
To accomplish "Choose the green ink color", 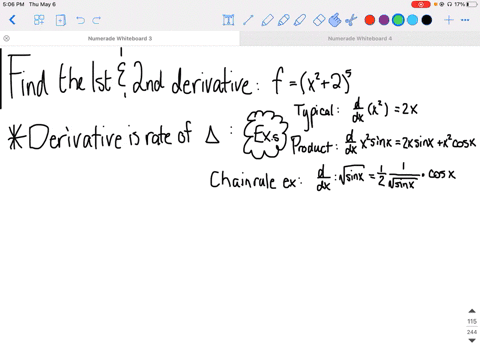I will click(x=398, y=20).
